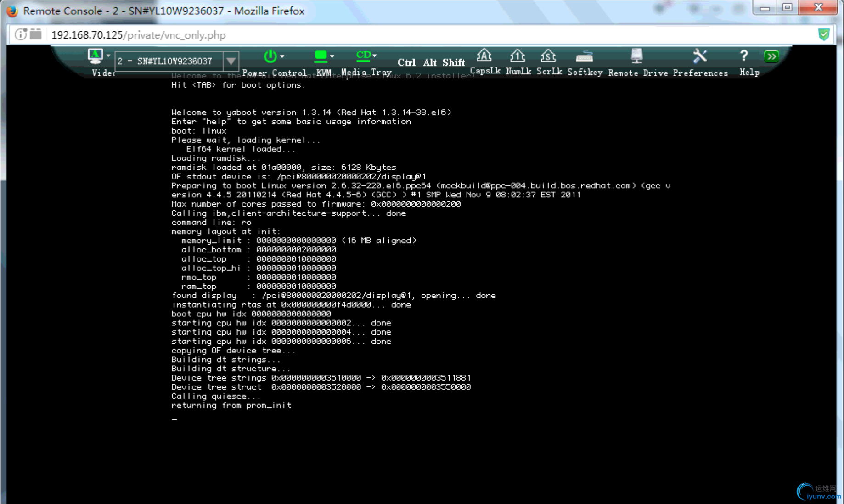This screenshot has height=504, width=844.
Task: Click the 'Hit <TAB> for boot options.' line
Action: (238, 85)
